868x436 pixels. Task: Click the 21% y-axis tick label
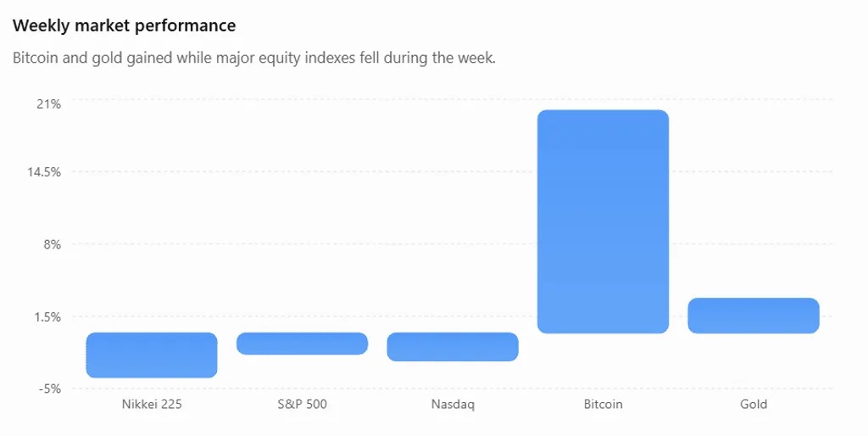point(48,104)
